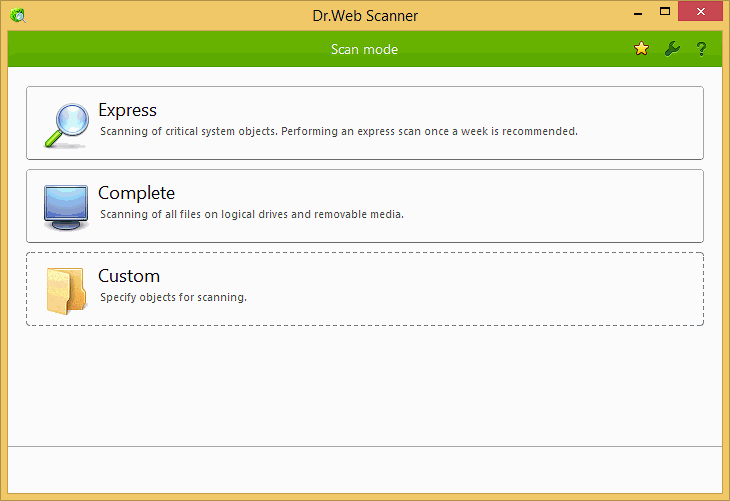The image size is (730, 501).
Task: Open settings via the wrench icon
Action: (672, 48)
